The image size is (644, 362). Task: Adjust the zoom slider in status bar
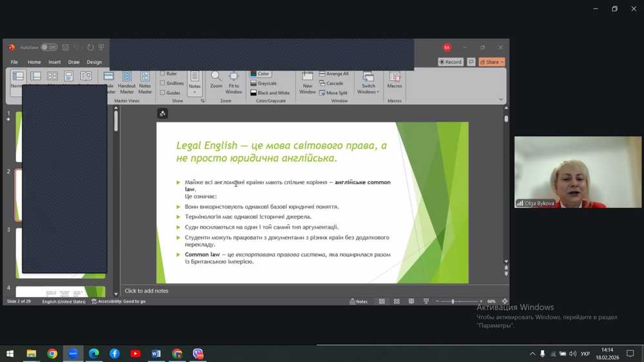coord(453,301)
